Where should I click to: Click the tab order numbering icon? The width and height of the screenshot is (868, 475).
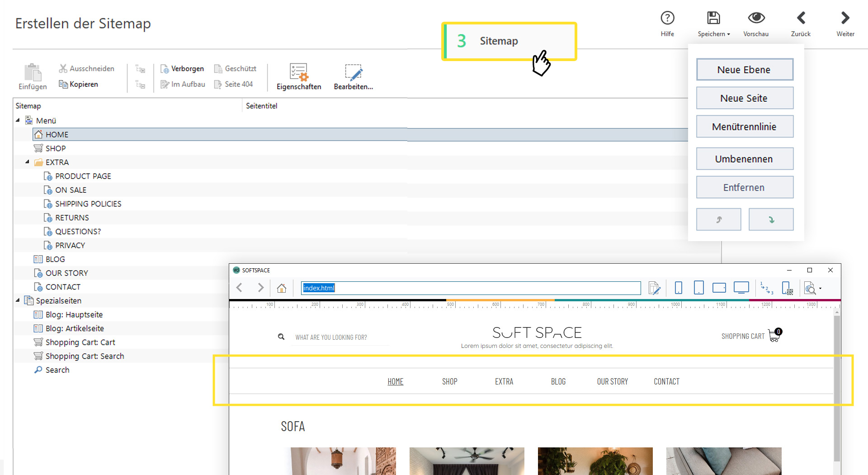coord(767,288)
